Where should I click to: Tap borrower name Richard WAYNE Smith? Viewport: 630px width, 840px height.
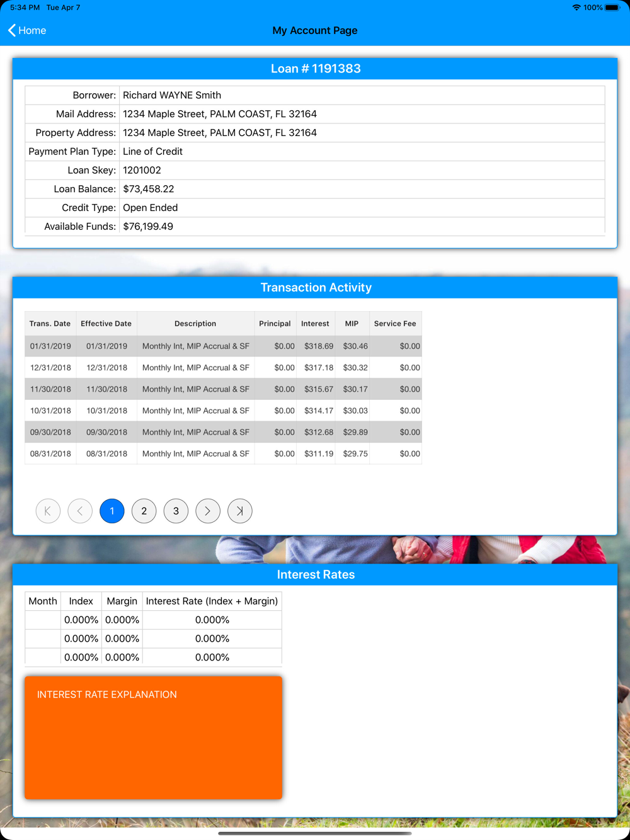[x=172, y=95]
